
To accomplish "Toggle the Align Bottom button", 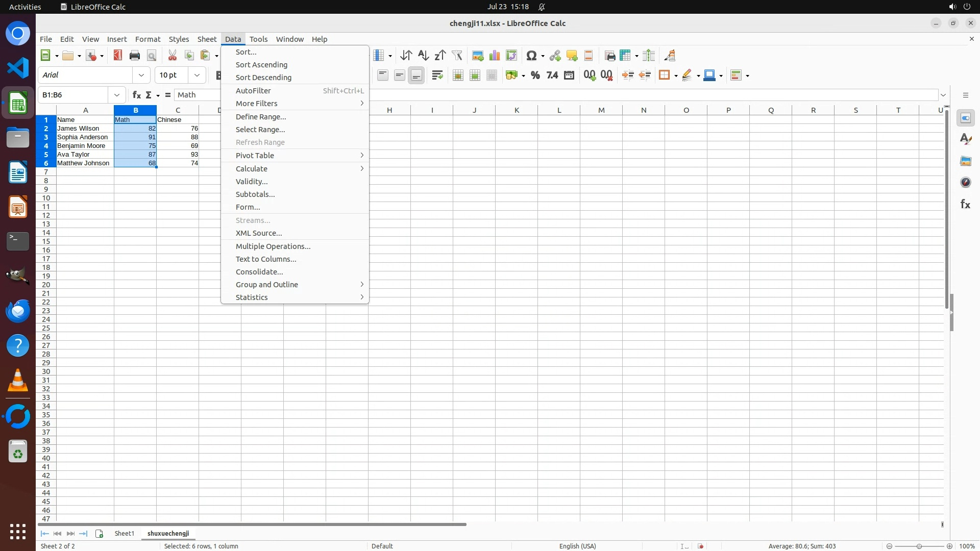I will (416, 76).
